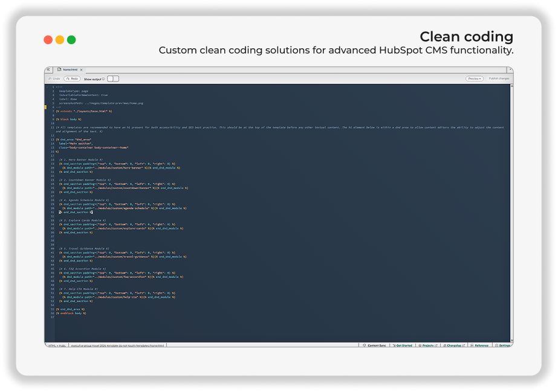Click the Agenda Schedule Module comment line
The image size is (558, 392).
click(x=84, y=200)
